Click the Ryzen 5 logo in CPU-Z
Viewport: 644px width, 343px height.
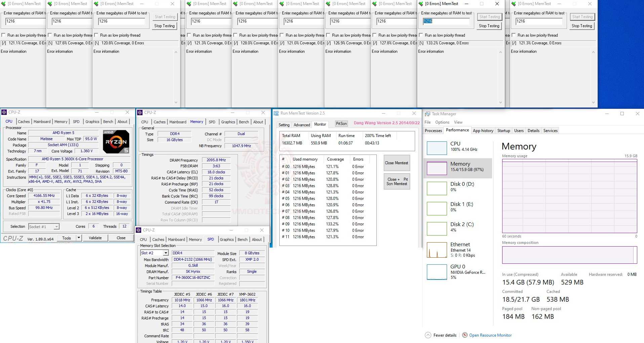pyautogui.click(x=116, y=141)
